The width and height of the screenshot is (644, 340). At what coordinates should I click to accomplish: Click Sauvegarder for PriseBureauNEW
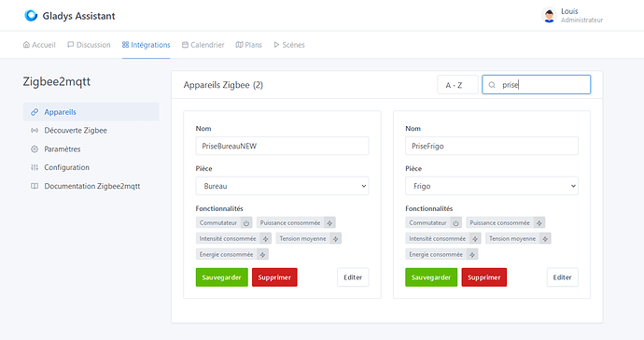222,277
